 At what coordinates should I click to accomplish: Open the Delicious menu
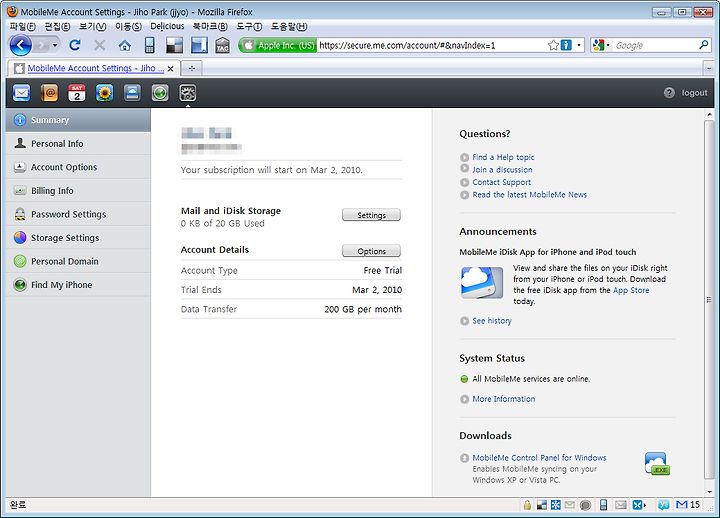pos(167,26)
